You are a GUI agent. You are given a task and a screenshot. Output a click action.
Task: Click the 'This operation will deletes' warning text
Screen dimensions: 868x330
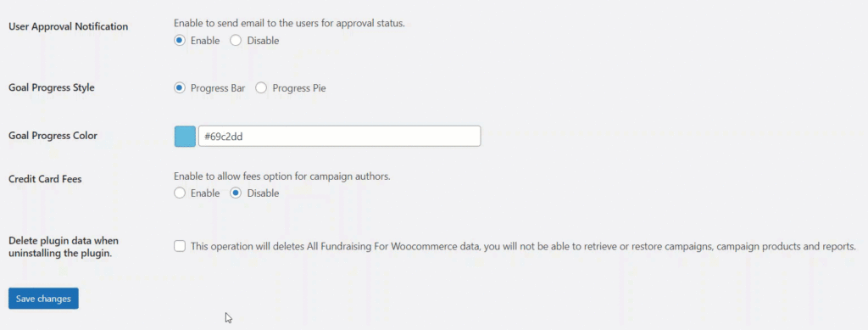tap(523, 246)
